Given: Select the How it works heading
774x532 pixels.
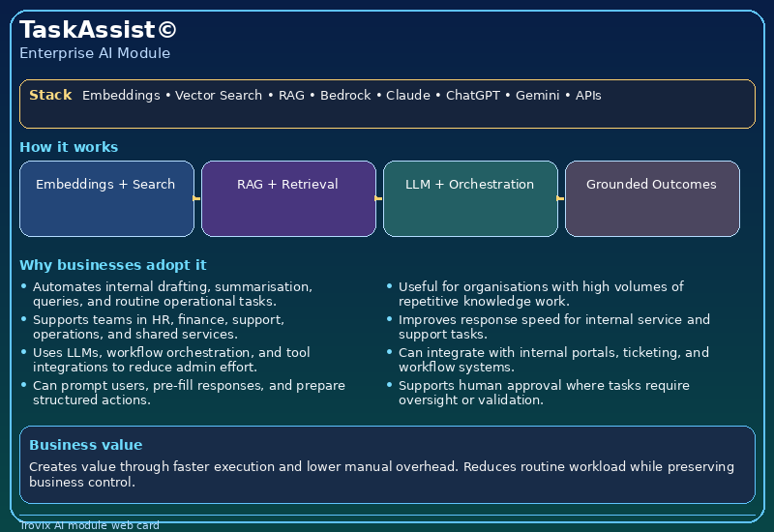Looking at the screenshot, I should point(69,147).
